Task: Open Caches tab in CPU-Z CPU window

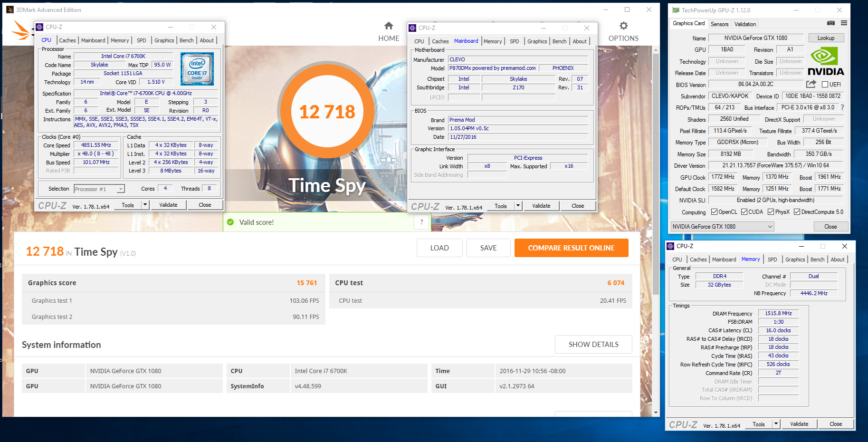Action: point(67,40)
